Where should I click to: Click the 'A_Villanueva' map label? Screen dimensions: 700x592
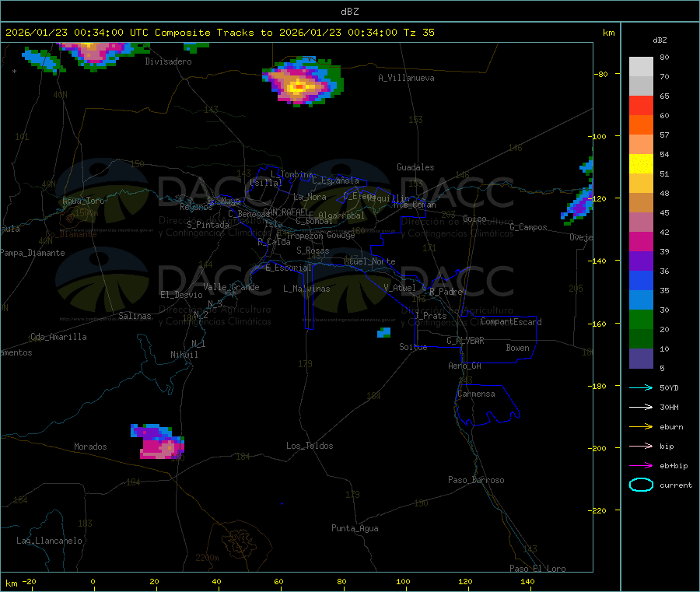point(406,78)
